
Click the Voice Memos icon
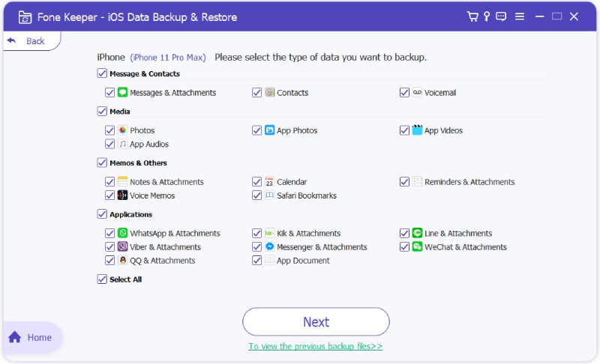pyautogui.click(x=122, y=195)
